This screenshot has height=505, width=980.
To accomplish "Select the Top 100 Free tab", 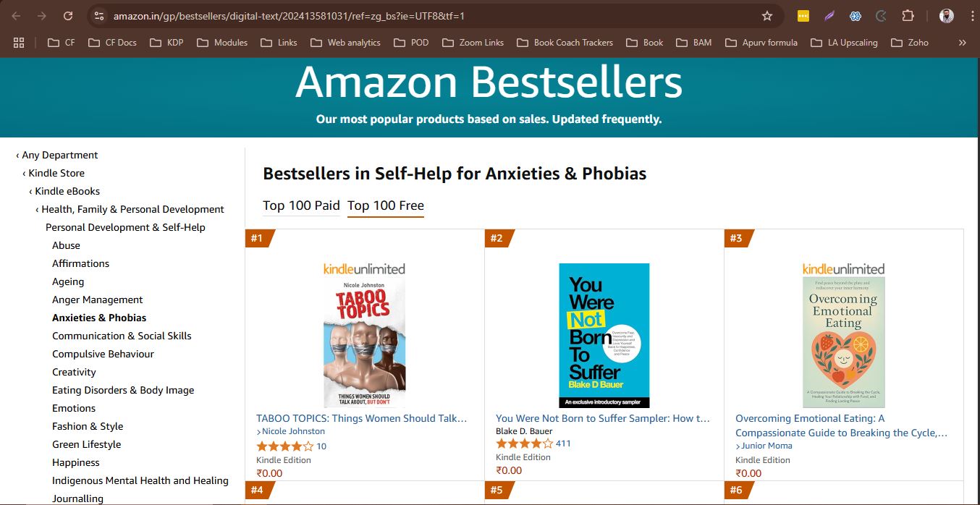I will (386, 205).
